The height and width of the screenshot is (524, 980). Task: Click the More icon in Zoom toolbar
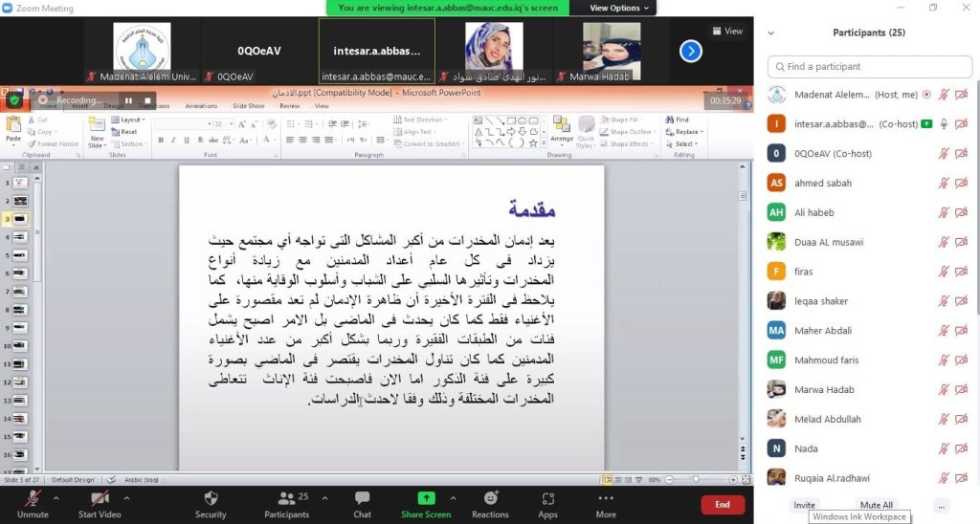(x=606, y=498)
